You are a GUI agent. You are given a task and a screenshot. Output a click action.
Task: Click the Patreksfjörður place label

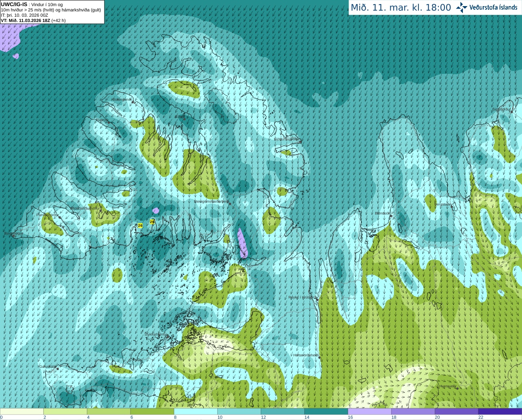click(48, 215)
